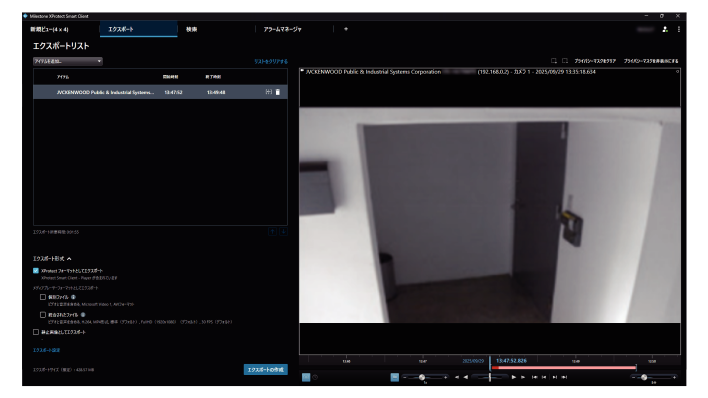Click the item column header

63,77
